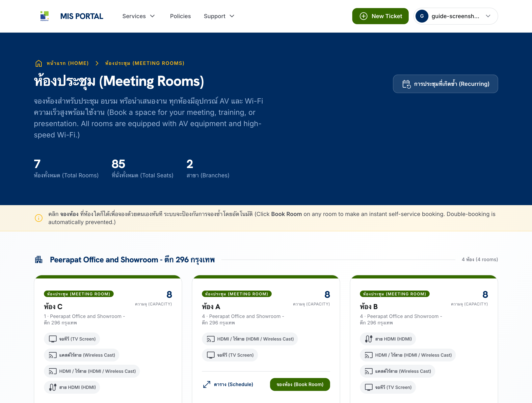Click the HDMI cable icon in ห้อง C
Viewport: 532px width, 403px height.
[53, 387]
